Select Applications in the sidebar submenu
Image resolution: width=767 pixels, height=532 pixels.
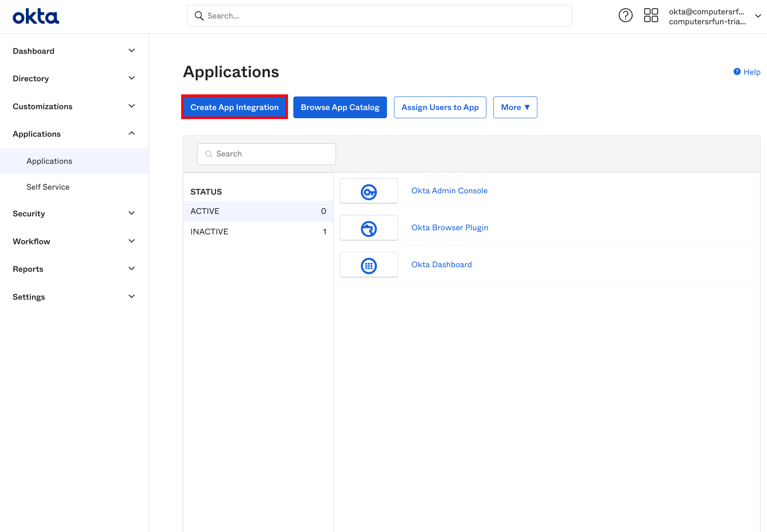[49, 161]
